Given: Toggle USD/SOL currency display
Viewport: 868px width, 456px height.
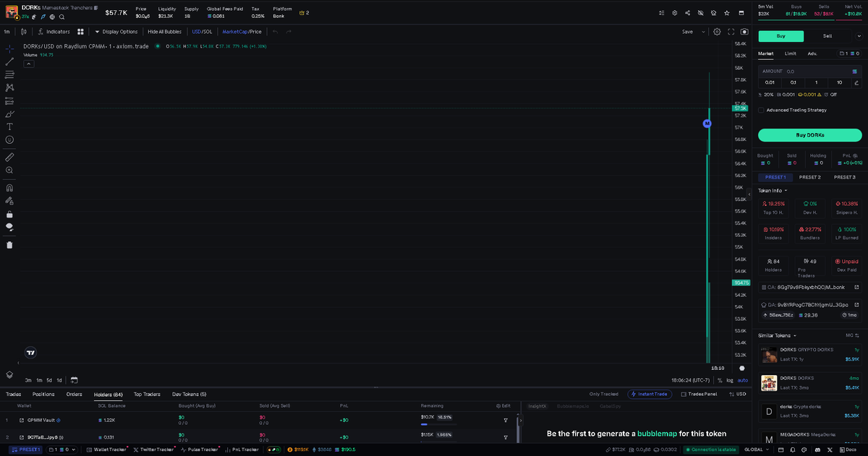Looking at the screenshot, I should pos(202,32).
